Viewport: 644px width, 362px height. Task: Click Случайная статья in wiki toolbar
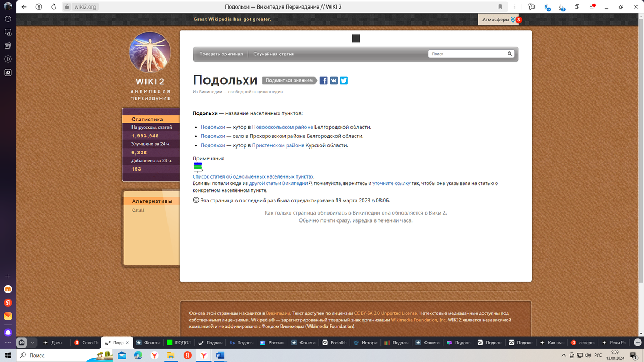click(x=274, y=54)
